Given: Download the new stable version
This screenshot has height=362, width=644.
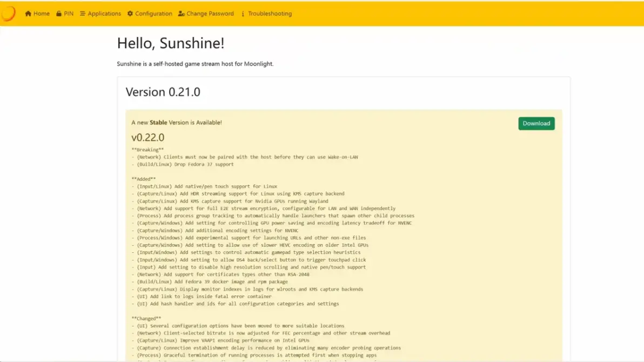Looking at the screenshot, I should coord(536,123).
